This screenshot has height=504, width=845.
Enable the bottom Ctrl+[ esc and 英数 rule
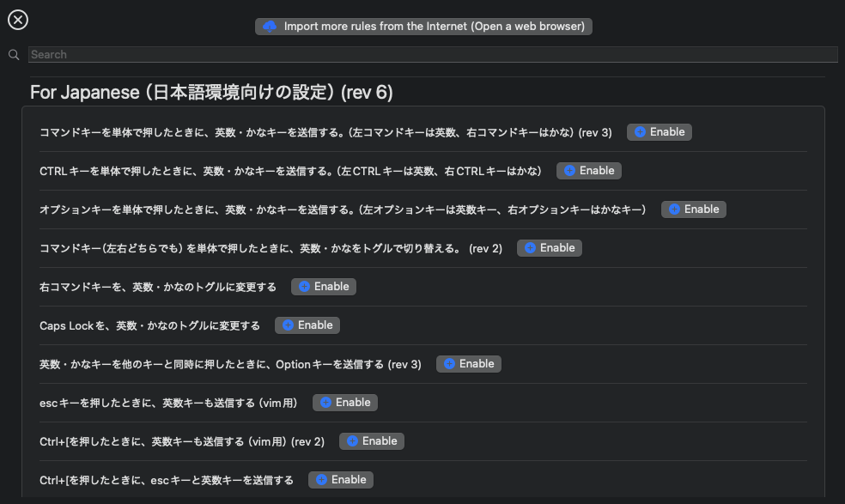(340, 479)
